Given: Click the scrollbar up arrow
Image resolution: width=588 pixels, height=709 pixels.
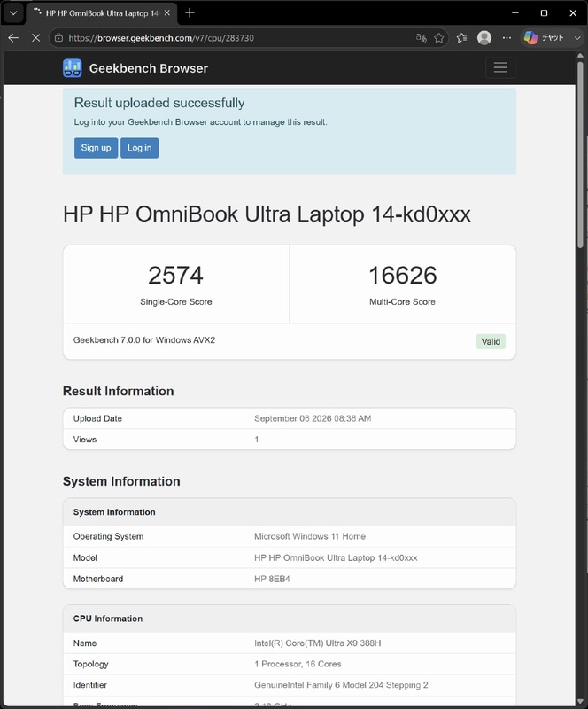Looking at the screenshot, I should coord(580,56).
